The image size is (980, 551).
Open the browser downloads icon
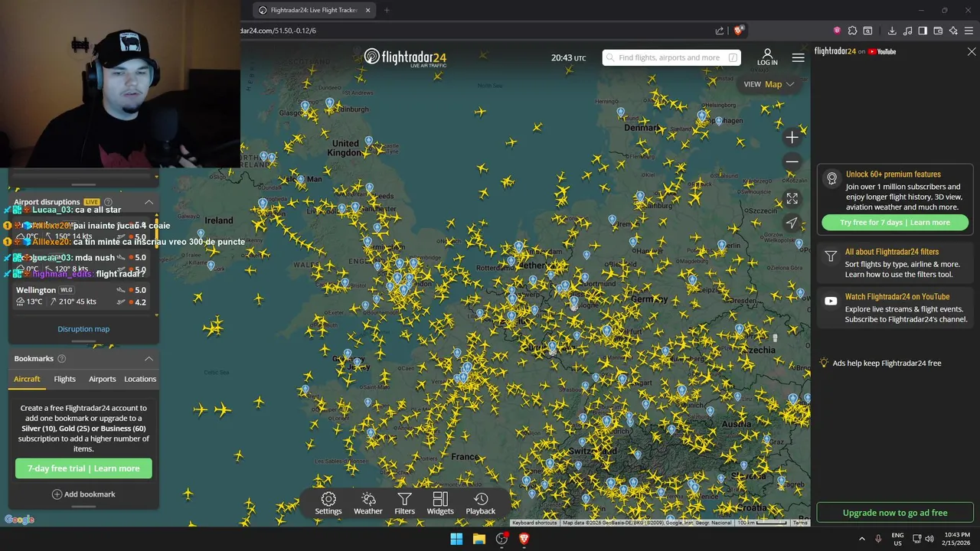pyautogui.click(x=892, y=31)
